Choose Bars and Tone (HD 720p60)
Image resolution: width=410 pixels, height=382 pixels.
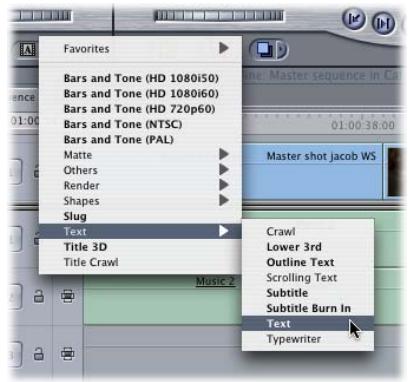tap(140, 109)
